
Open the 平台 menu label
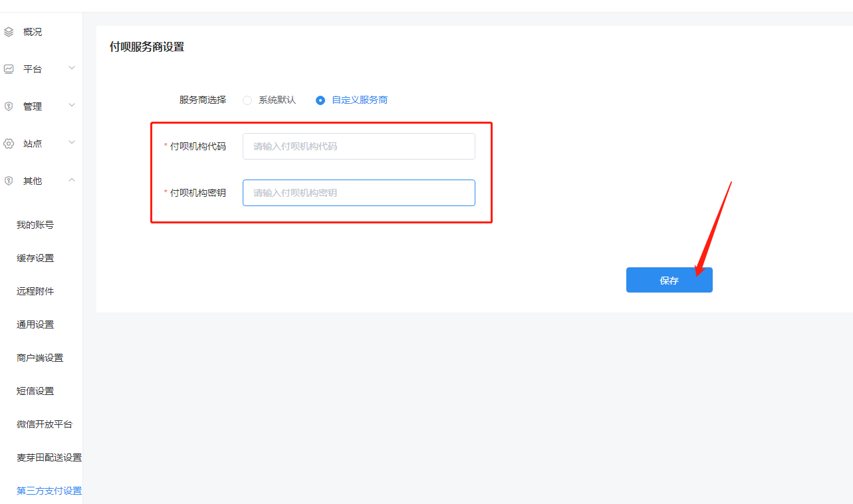[33, 69]
